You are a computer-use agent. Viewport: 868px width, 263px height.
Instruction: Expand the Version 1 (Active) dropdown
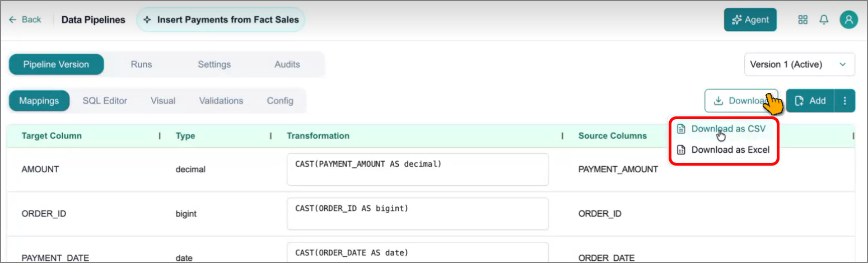[x=799, y=64]
